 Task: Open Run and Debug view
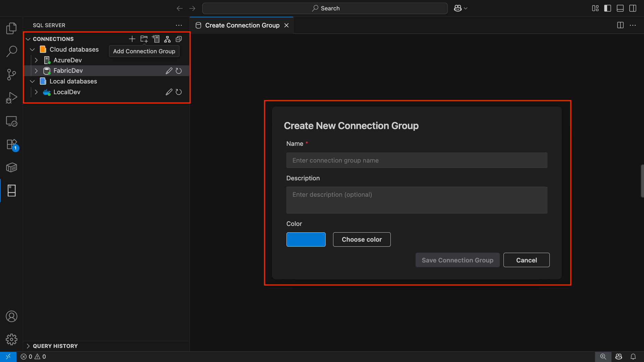pyautogui.click(x=11, y=98)
